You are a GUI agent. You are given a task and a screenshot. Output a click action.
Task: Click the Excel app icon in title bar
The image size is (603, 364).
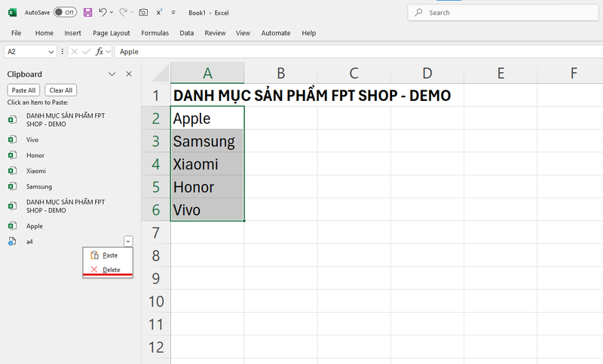(x=12, y=13)
